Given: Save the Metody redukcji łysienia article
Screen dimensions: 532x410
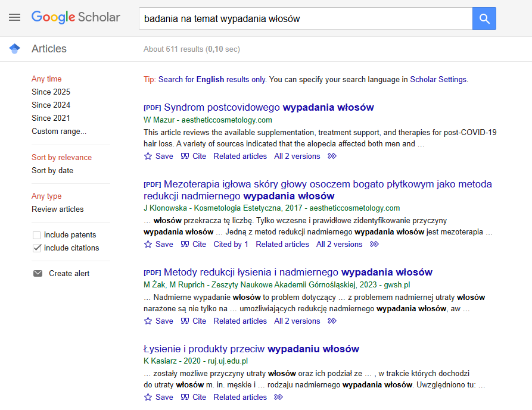Looking at the screenshot, I should (157, 321).
